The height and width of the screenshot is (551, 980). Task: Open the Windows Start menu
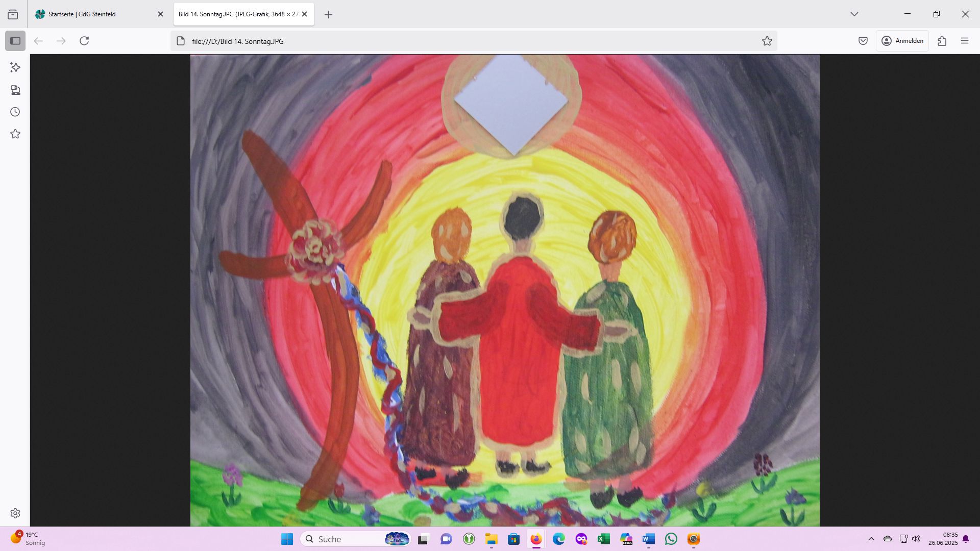click(x=287, y=539)
